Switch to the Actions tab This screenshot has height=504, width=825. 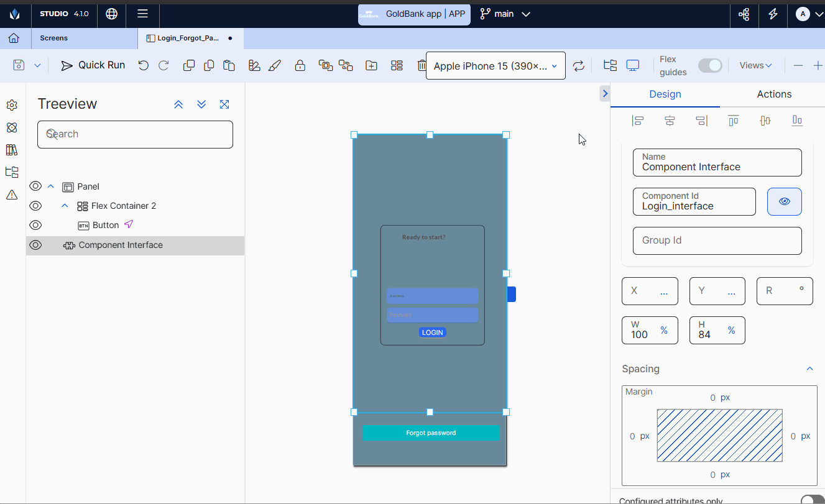(773, 94)
